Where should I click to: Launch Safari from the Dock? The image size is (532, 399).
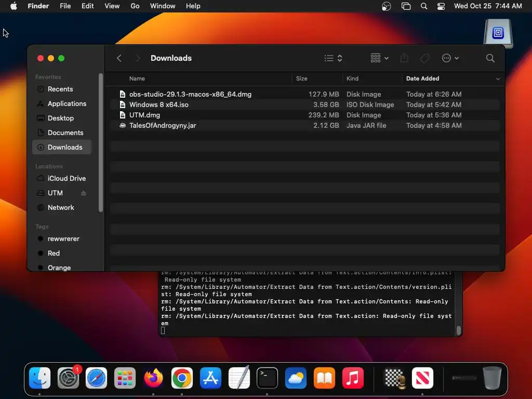pos(96,378)
